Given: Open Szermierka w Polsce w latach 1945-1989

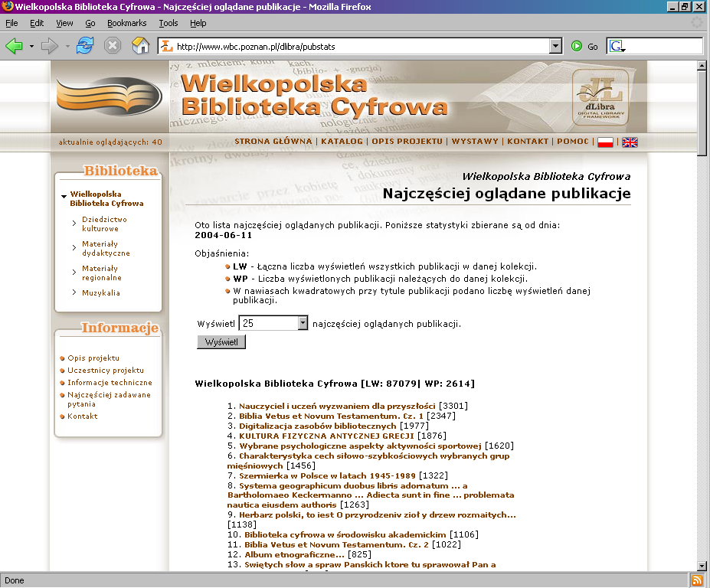Looking at the screenshot, I should pos(327,475).
